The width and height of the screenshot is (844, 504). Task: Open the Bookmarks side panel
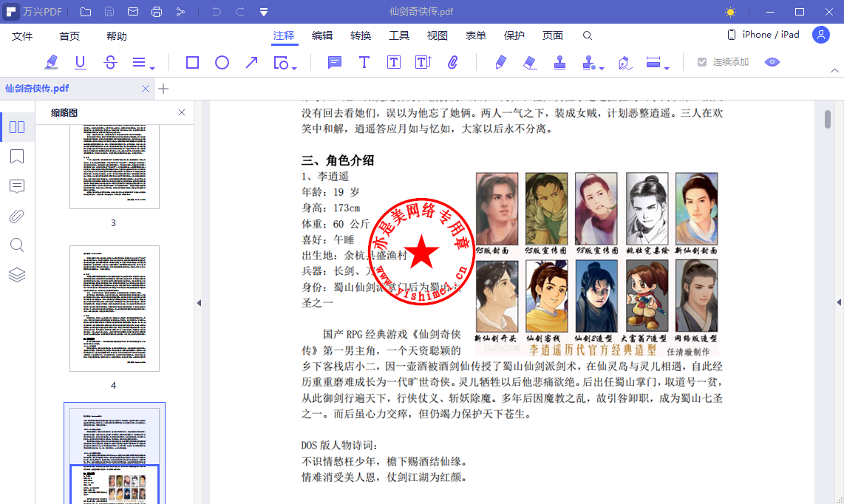(x=17, y=157)
